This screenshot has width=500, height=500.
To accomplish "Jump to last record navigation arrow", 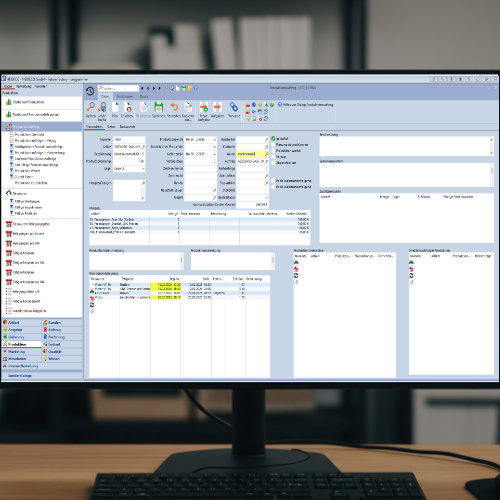I will tap(159, 88).
